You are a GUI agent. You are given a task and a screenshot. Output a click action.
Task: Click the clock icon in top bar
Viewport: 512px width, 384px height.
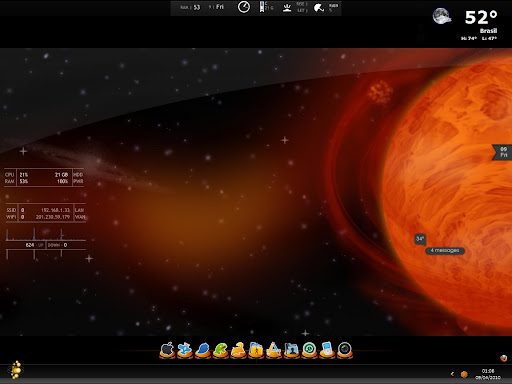pyautogui.click(x=244, y=7)
